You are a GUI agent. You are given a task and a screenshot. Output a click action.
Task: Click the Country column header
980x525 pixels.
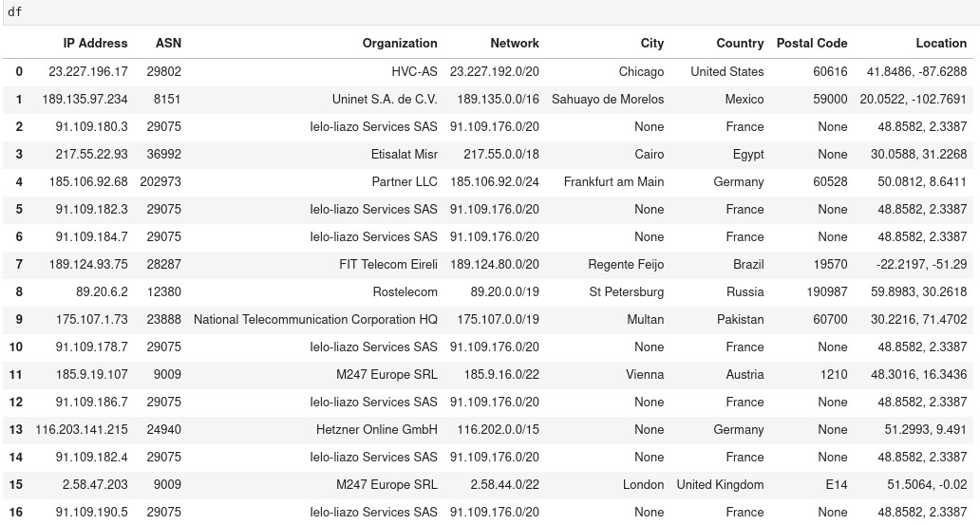click(x=740, y=43)
